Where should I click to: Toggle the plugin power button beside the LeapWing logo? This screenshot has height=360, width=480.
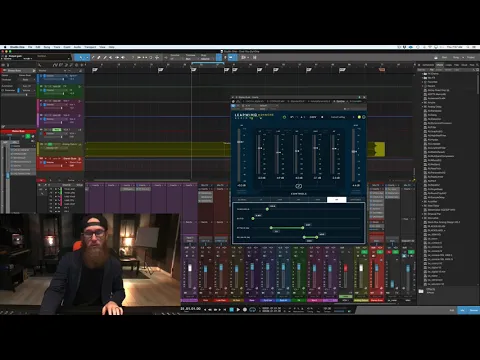[284, 117]
